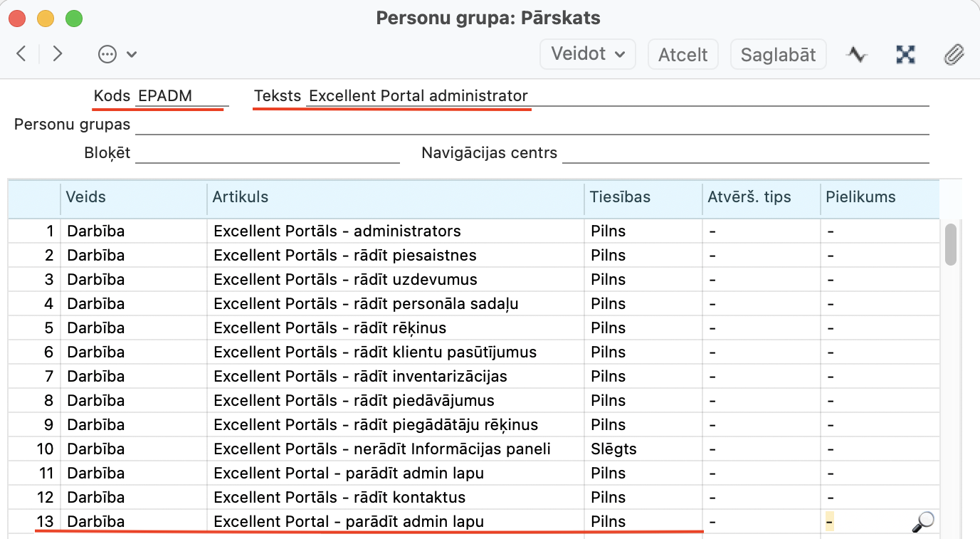Open attachments with the paperclip icon

(x=953, y=55)
